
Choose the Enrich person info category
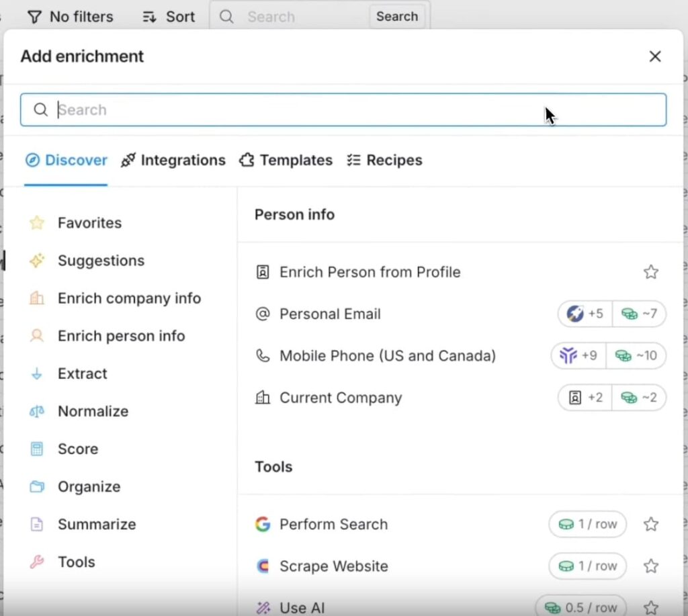pos(121,336)
